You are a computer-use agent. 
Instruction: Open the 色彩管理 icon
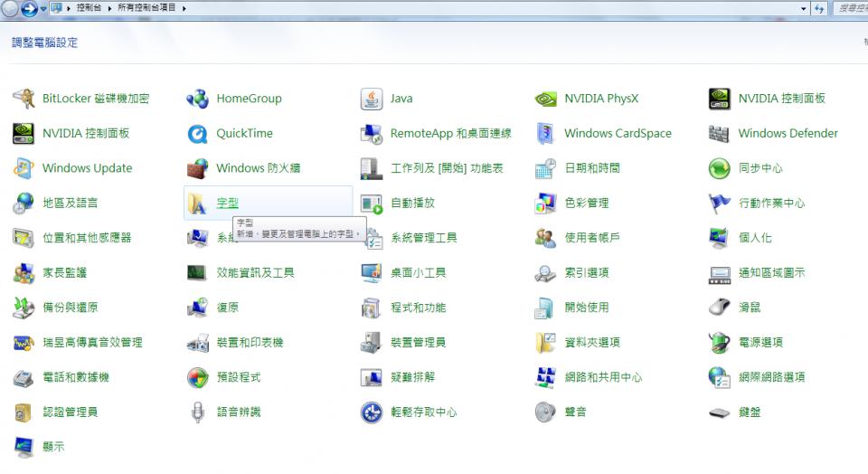545,204
